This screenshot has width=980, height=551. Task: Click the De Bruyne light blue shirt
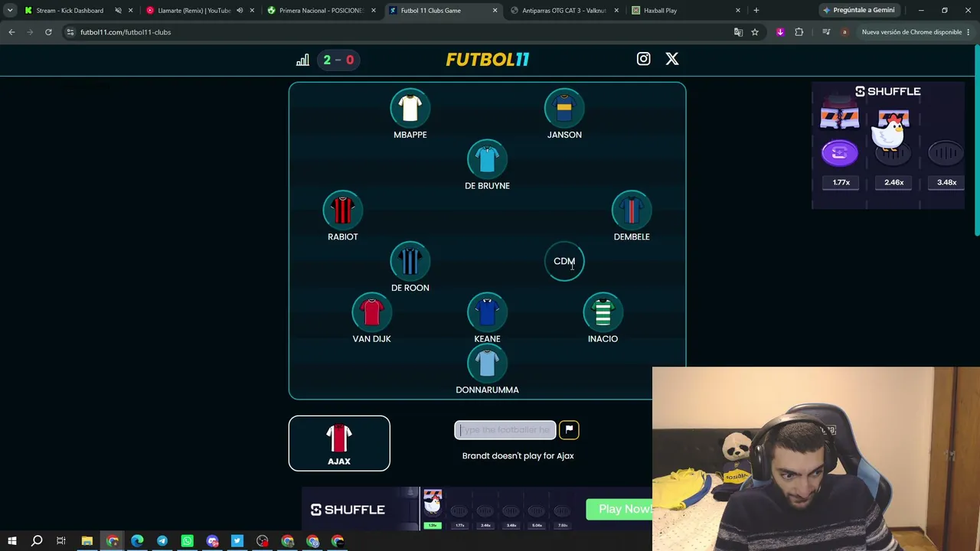pyautogui.click(x=487, y=159)
